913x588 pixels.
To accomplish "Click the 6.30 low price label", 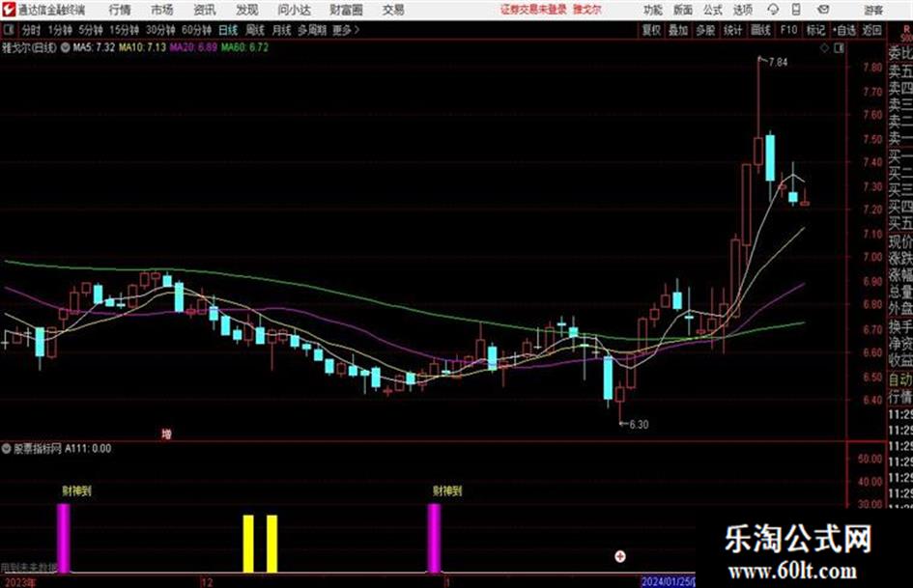I will pos(639,425).
